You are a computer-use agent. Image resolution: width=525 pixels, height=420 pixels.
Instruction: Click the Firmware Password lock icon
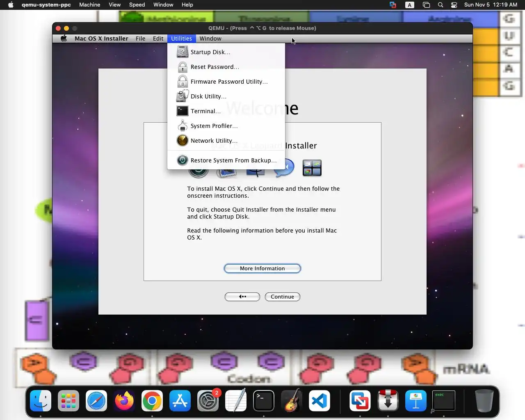(x=183, y=82)
